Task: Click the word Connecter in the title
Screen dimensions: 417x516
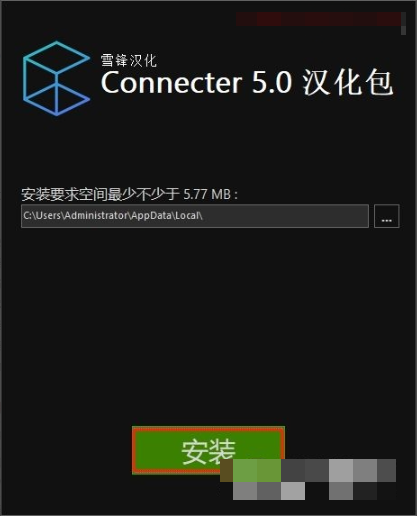Action: click(172, 83)
